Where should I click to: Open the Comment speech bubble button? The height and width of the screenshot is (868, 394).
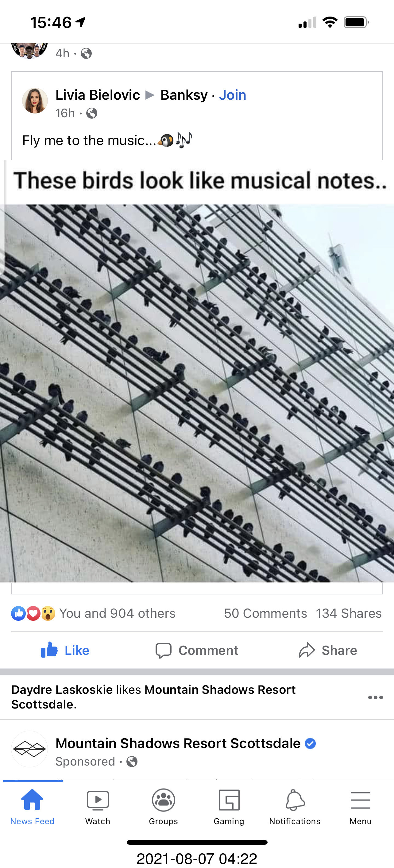point(197,650)
